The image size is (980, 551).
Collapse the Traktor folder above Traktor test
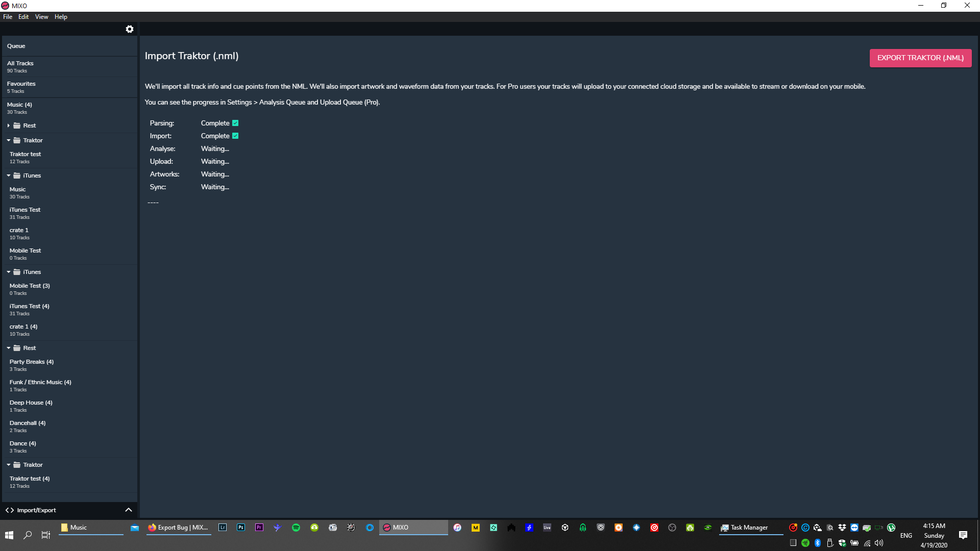click(x=9, y=140)
